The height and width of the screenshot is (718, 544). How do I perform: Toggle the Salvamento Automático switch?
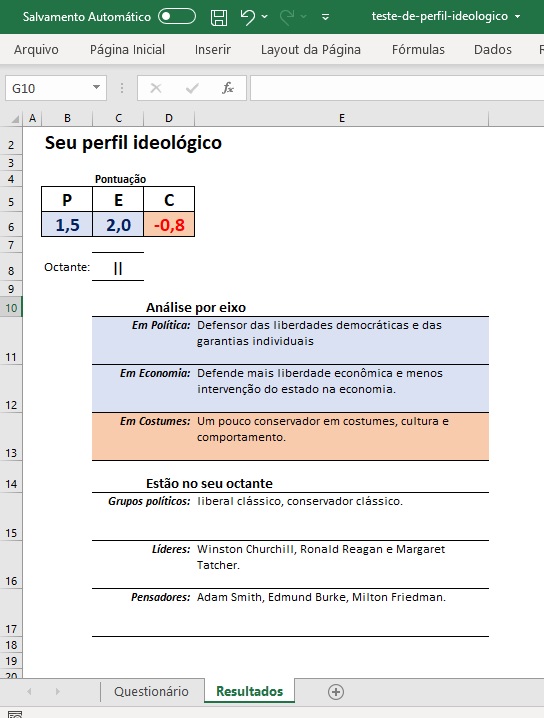tap(177, 16)
